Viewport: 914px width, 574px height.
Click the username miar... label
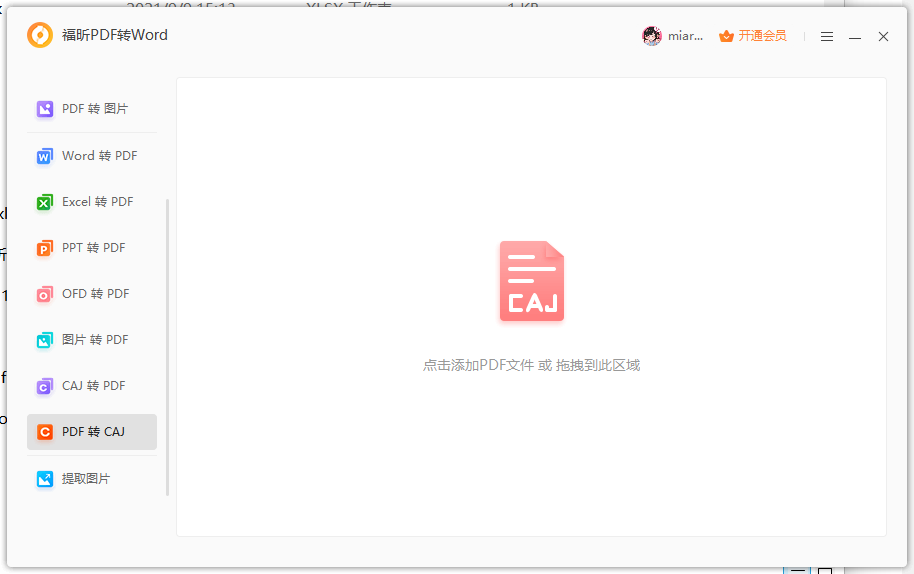(686, 36)
